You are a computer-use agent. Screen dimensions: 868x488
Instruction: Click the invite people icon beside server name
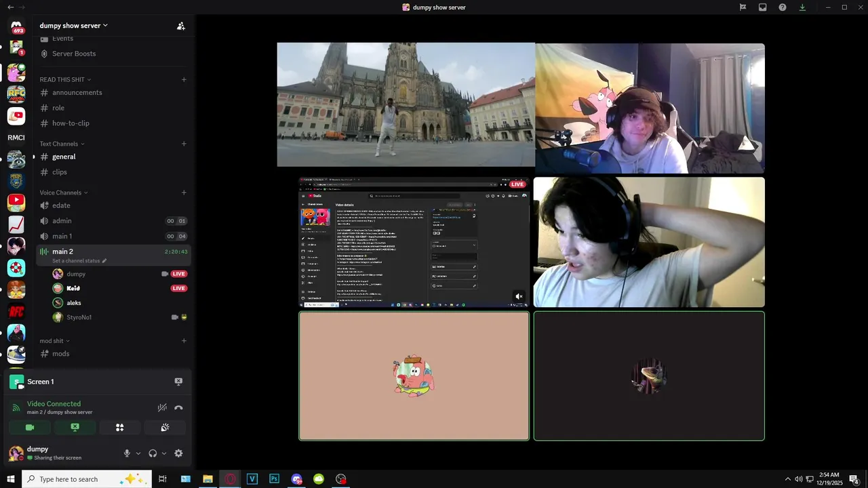180,26
